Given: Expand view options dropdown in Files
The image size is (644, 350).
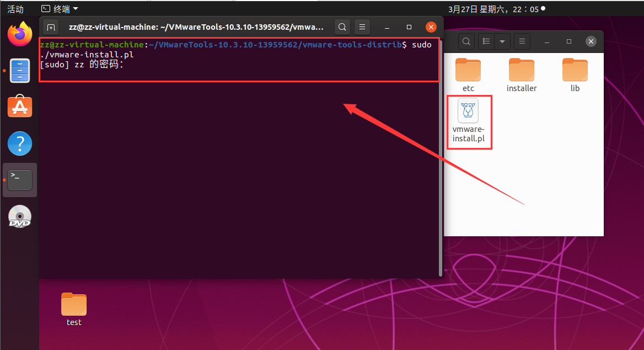Looking at the screenshot, I should [502, 41].
